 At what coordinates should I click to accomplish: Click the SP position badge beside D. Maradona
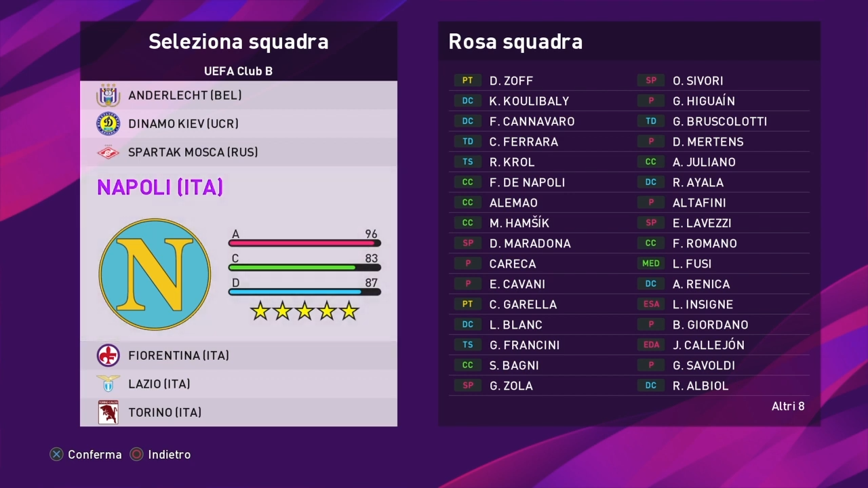[467, 243]
